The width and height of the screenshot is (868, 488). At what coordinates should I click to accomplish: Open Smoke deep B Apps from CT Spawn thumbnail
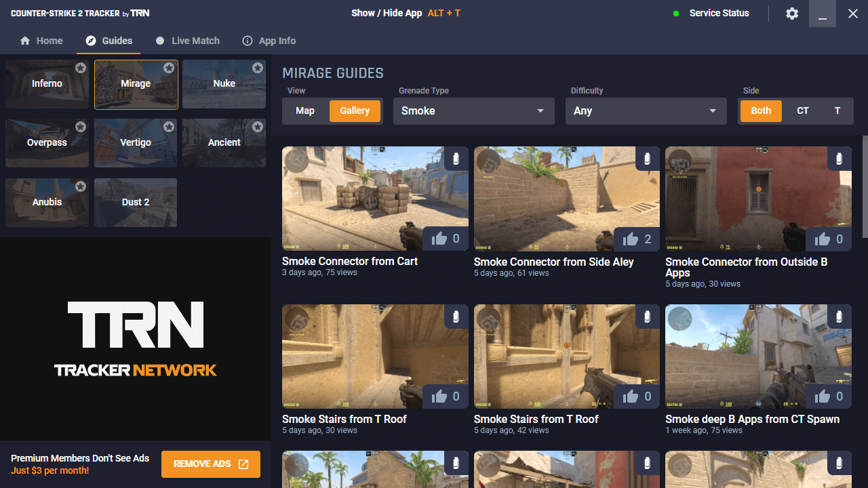click(758, 357)
